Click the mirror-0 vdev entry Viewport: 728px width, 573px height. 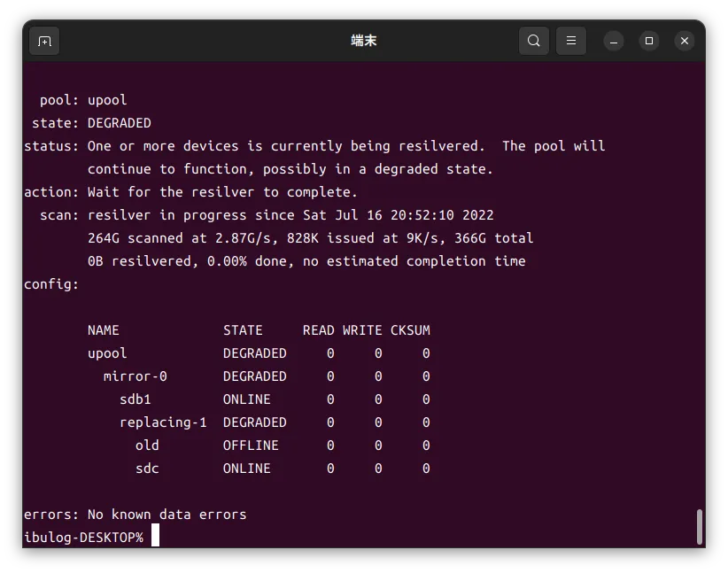135,376
